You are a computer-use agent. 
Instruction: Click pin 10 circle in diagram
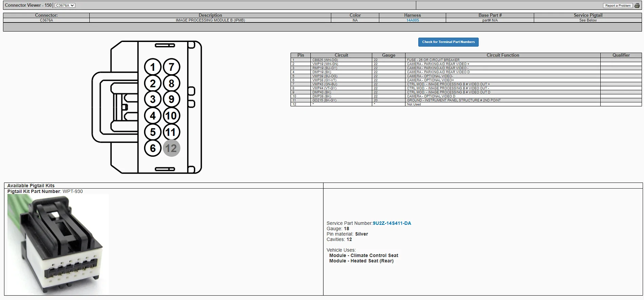point(172,116)
